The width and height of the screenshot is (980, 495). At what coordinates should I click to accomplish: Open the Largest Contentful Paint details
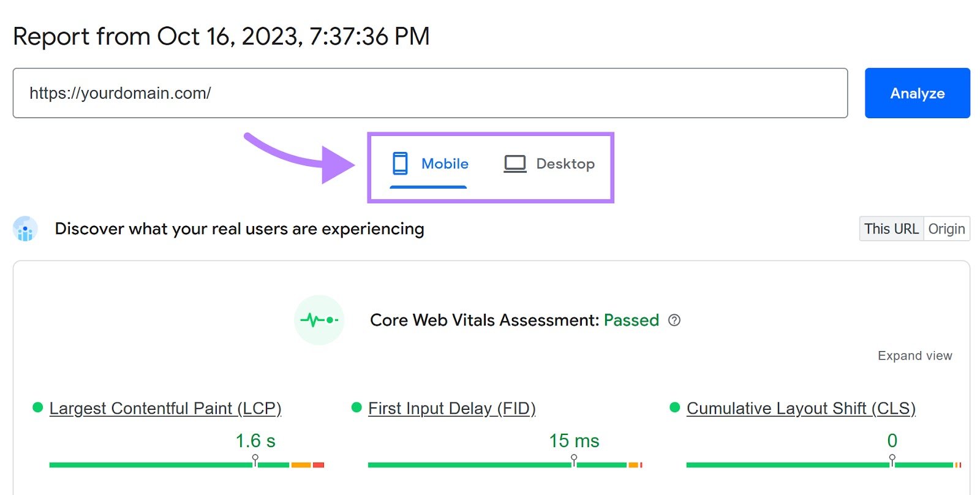click(165, 407)
